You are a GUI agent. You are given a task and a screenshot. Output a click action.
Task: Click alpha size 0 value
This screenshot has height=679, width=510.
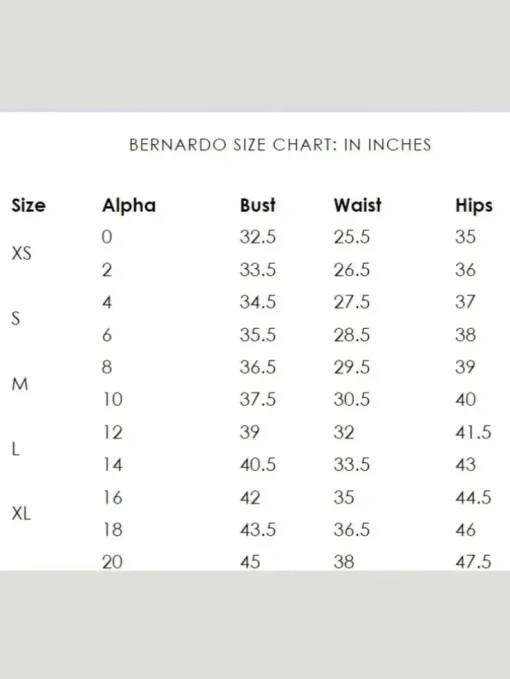click(x=107, y=237)
